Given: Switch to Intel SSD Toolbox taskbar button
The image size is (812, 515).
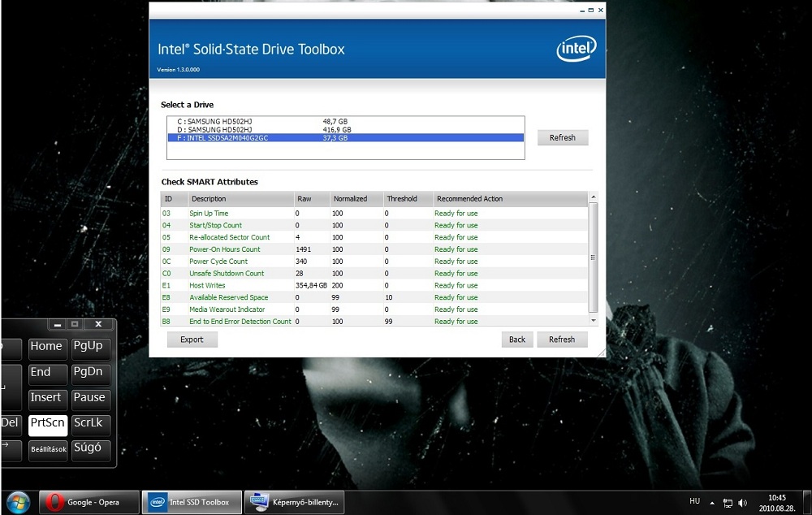Looking at the screenshot, I should click(192, 502).
